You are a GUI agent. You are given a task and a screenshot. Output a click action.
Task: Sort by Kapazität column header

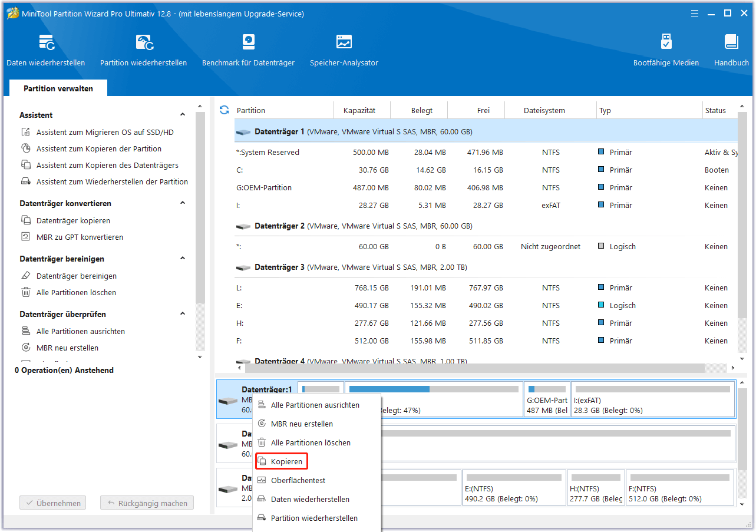point(359,110)
